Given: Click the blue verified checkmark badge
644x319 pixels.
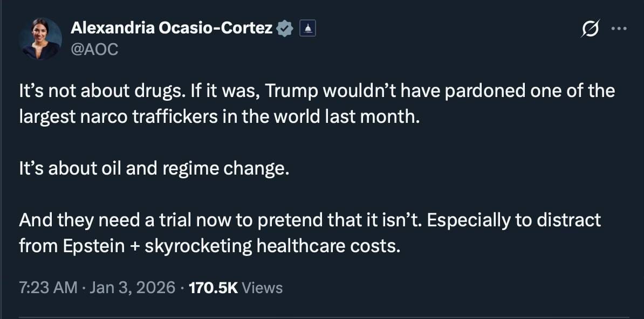Looking at the screenshot, I should click(x=284, y=29).
